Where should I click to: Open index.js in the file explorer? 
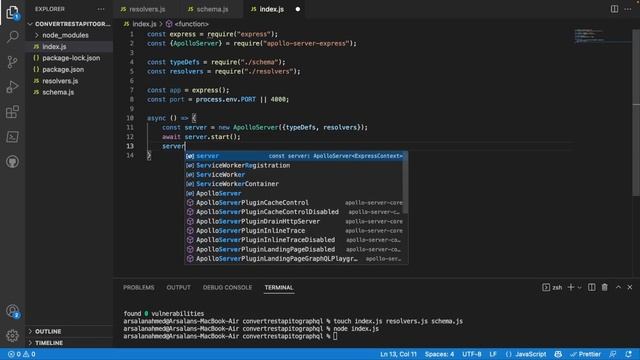tap(54, 47)
